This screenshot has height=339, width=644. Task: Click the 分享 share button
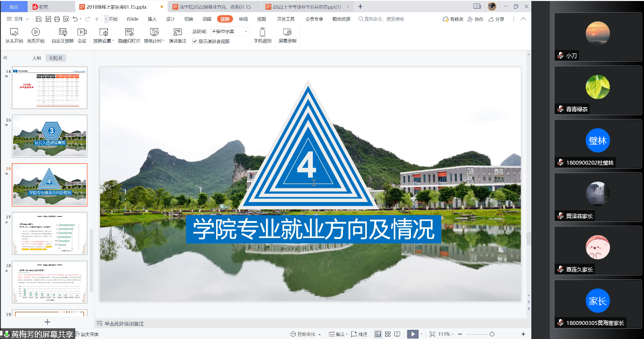pyautogui.click(x=496, y=19)
